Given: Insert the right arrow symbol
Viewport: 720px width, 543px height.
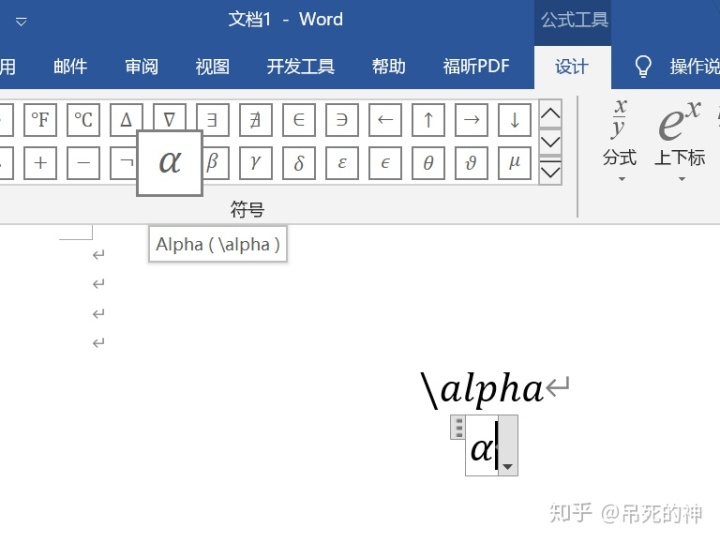Looking at the screenshot, I should click(472, 120).
